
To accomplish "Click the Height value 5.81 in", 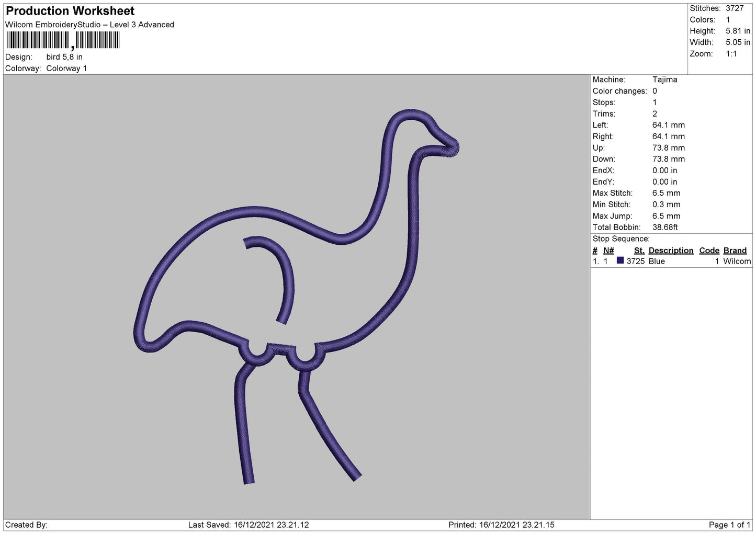I will pos(738,31).
